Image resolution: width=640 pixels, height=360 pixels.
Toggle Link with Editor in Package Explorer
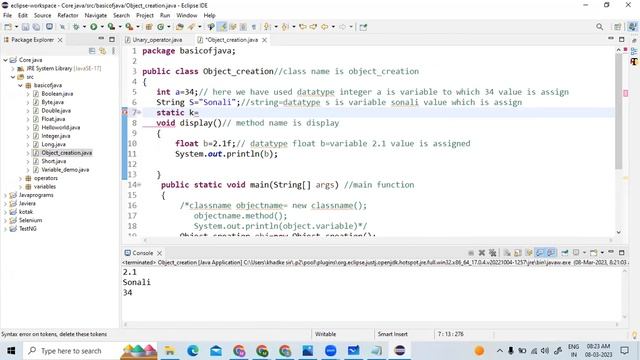click(102, 51)
